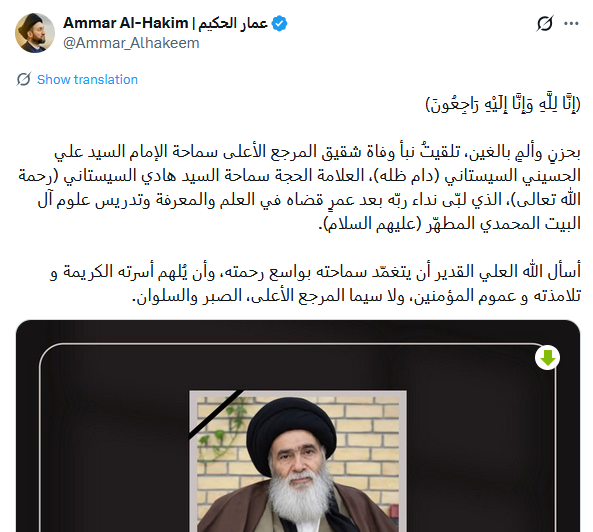Open the Grok action icon beside more options
Viewport: 593px width, 532px height.
(x=545, y=23)
